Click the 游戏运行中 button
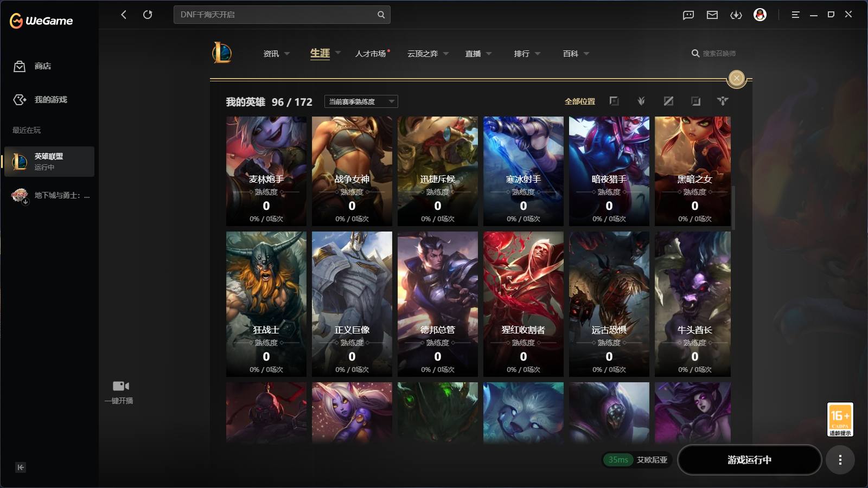The height and width of the screenshot is (488, 868). tap(750, 460)
